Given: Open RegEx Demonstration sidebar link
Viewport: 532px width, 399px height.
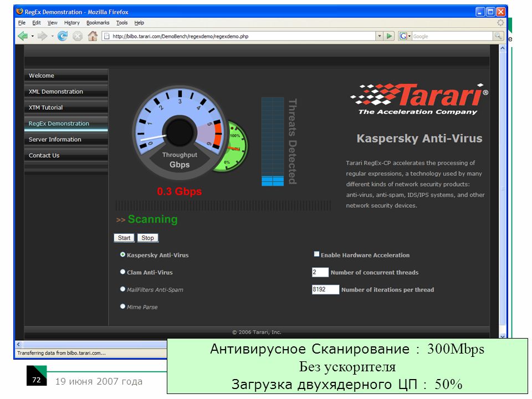Looking at the screenshot, I should [x=66, y=124].
